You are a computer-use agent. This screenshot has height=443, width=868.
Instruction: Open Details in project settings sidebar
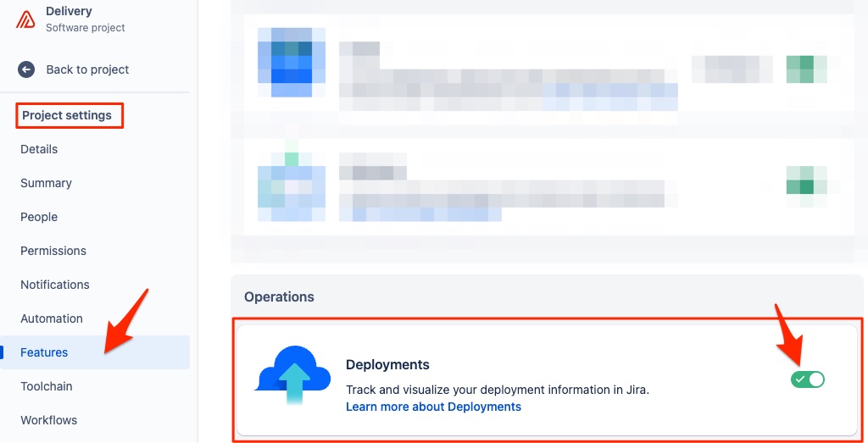[39, 149]
